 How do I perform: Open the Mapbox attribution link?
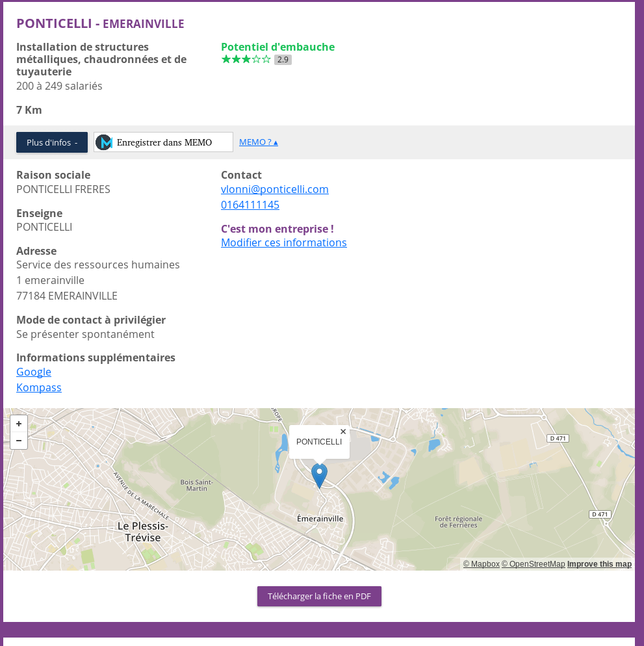coord(481,564)
